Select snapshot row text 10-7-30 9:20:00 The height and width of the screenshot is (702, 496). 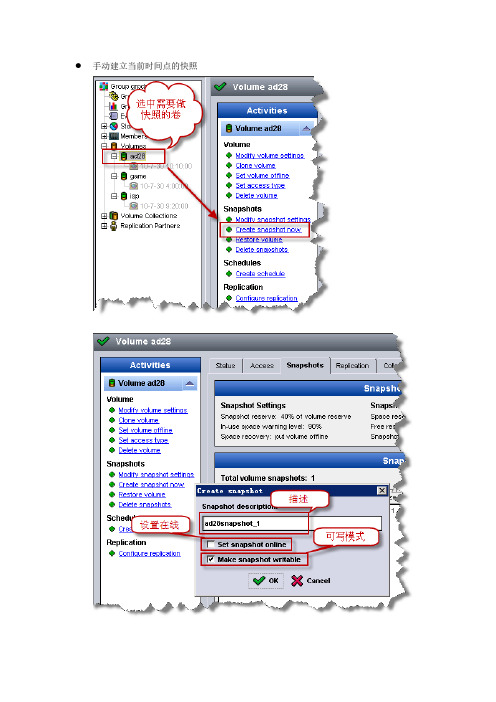pos(164,206)
